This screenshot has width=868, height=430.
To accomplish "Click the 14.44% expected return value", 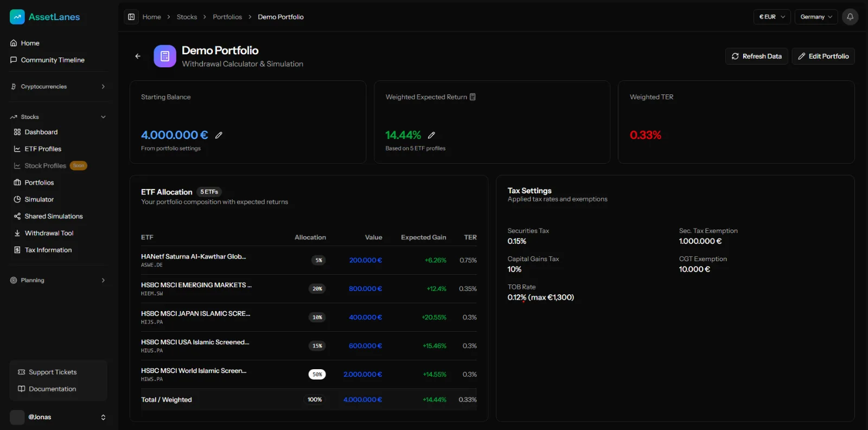I will pos(403,135).
